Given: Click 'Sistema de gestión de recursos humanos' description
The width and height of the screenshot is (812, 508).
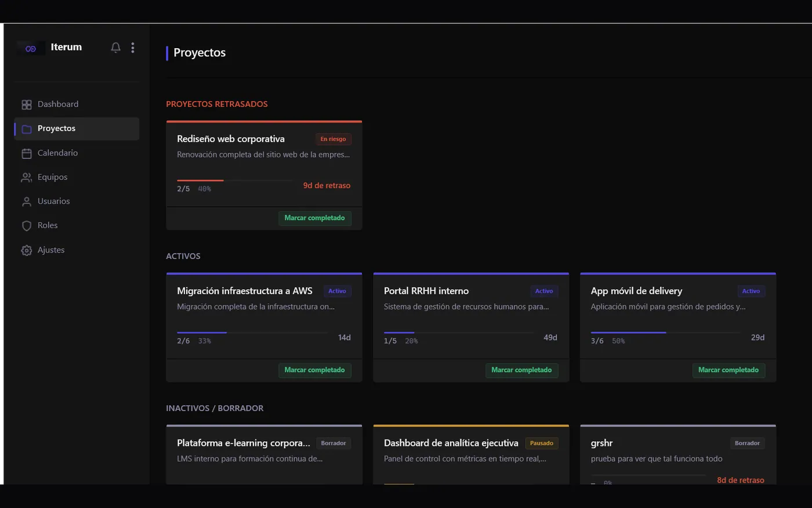Looking at the screenshot, I should (x=466, y=307).
